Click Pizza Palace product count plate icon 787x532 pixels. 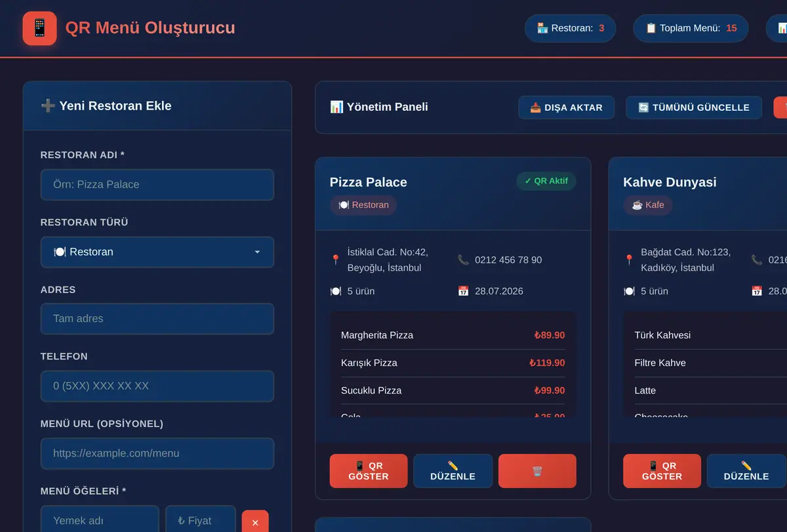point(336,291)
